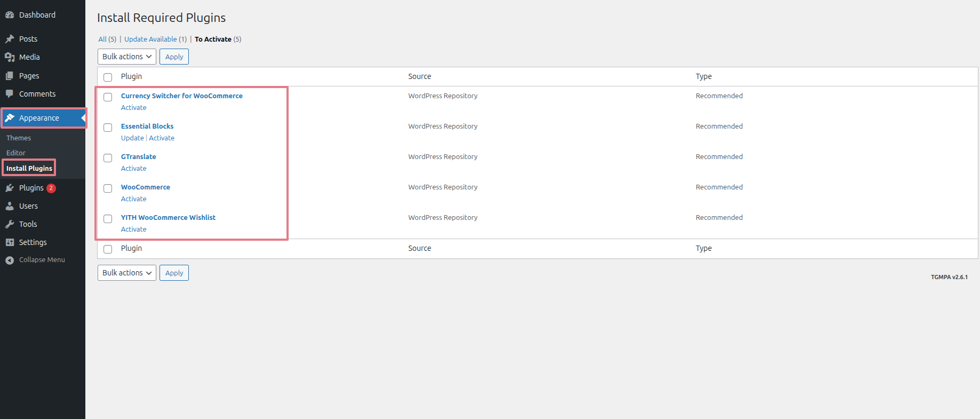Click the Dashboard gauge icon

10,15
